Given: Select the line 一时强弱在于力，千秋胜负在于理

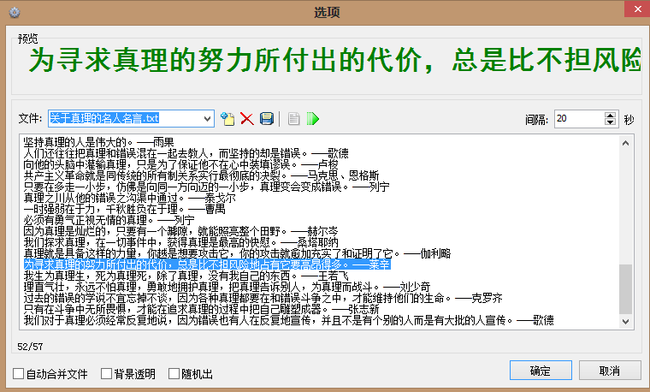Looking at the screenshot, I should (x=124, y=209).
